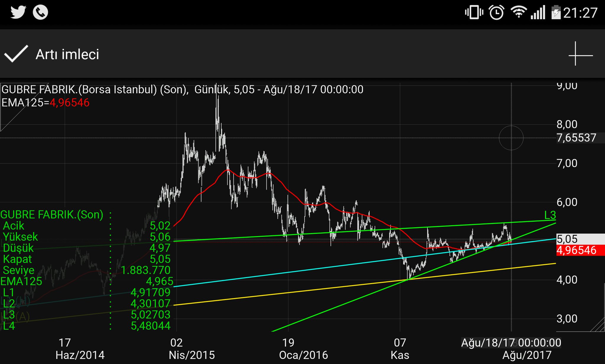605x364 pixels.
Task: Click the 'Nis/2015' date axis label
Action: (192, 355)
